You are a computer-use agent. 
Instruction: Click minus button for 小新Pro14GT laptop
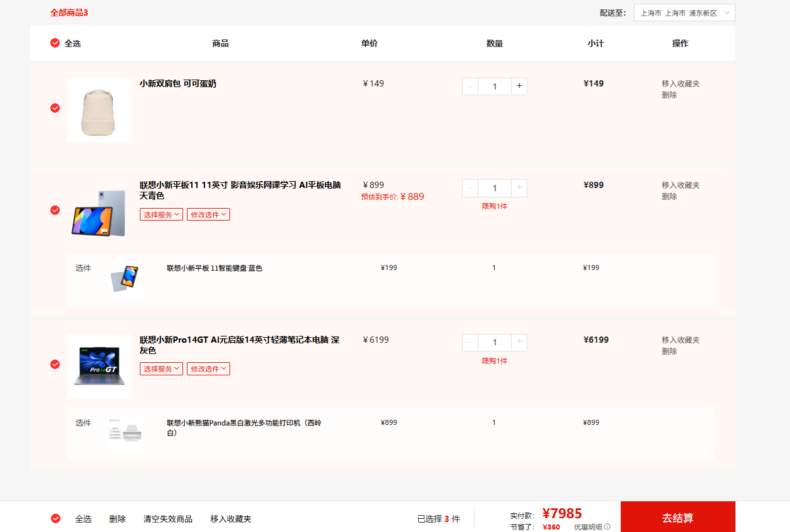click(x=470, y=343)
